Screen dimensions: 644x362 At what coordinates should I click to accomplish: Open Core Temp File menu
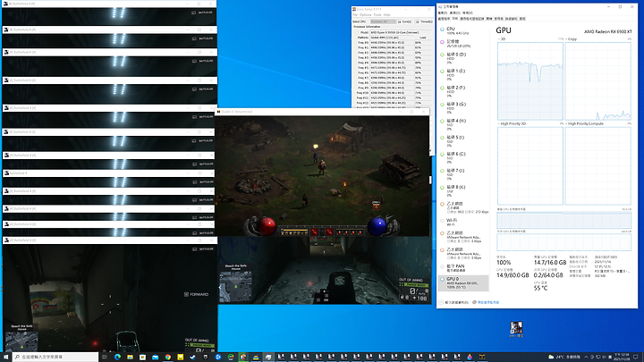tap(355, 15)
